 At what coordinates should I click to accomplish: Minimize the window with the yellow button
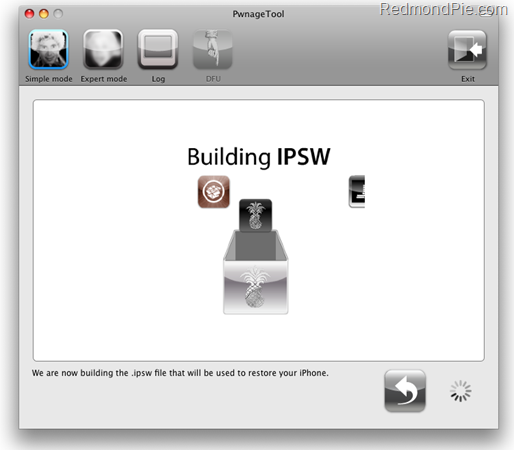pyautogui.click(x=44, y=14)
